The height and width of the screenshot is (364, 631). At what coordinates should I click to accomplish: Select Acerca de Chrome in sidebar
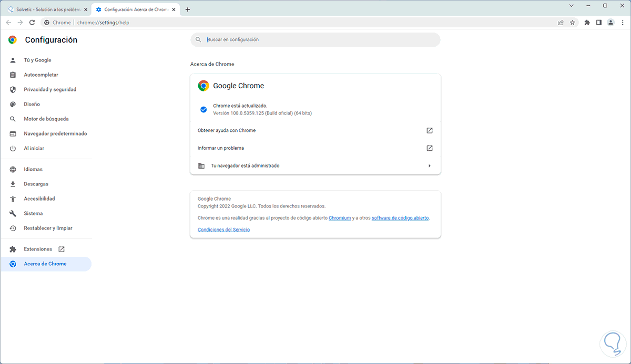pyautogui.click(x=46, y=264)
